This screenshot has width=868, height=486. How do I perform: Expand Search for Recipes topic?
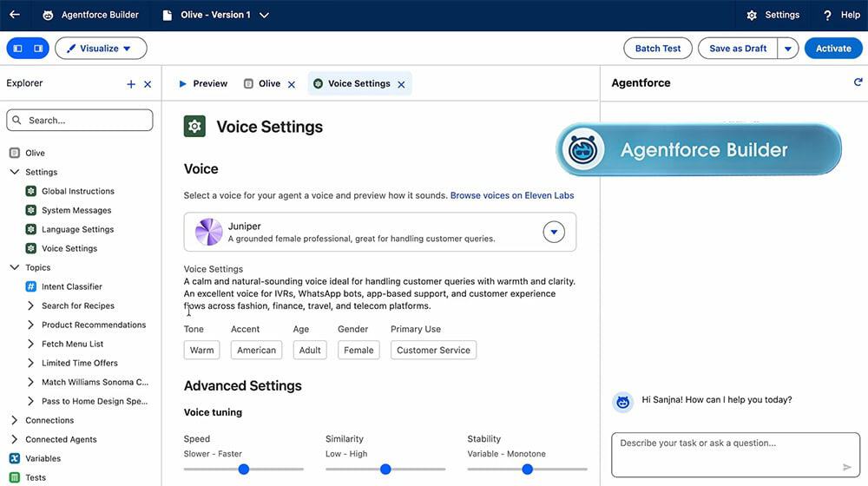tap(30, 305)
